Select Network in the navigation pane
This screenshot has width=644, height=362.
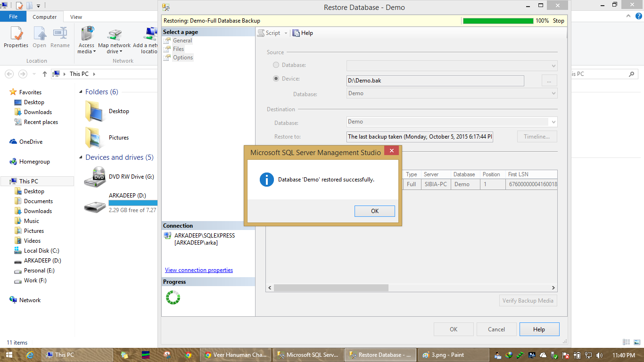[x=25, y=300]
